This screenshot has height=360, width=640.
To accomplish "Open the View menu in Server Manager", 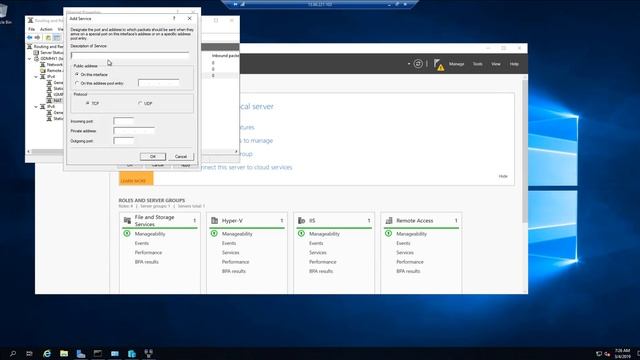I will (x=496, y=64).
